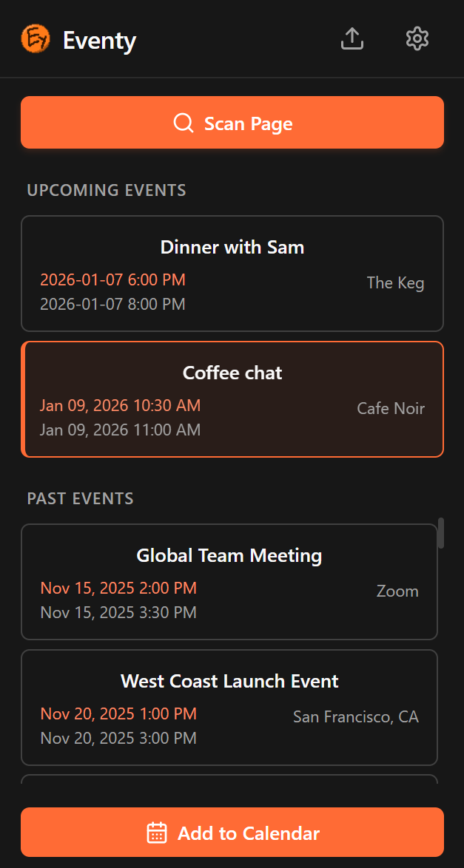
Task: Click the Past Events section header
Action: pos(81,498)
